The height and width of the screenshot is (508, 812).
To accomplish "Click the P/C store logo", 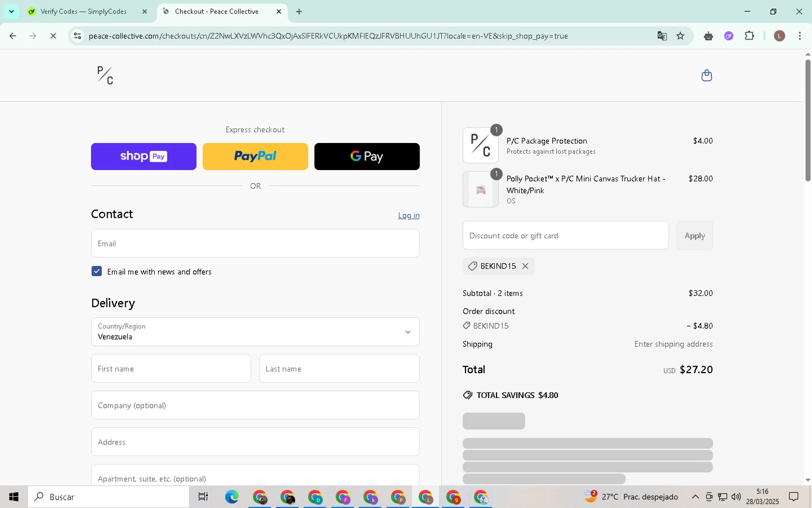I will pyautogui.click(x=105, y=75).
